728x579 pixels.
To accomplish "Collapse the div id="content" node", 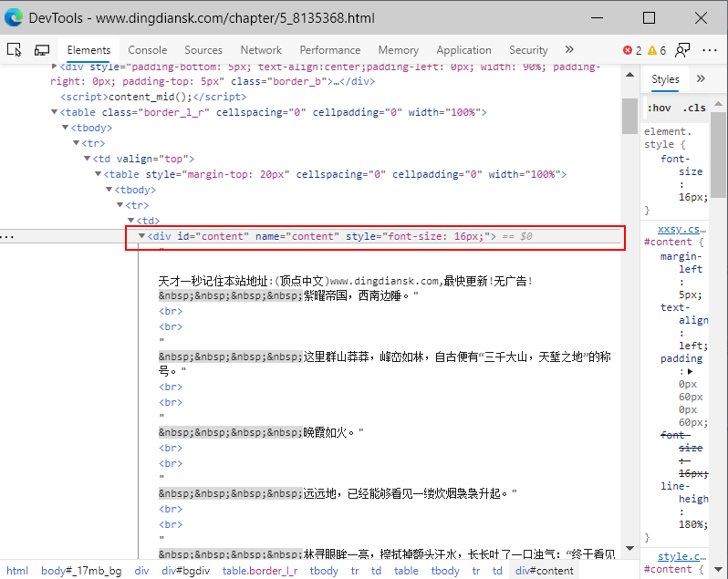I will click(142, 236).
